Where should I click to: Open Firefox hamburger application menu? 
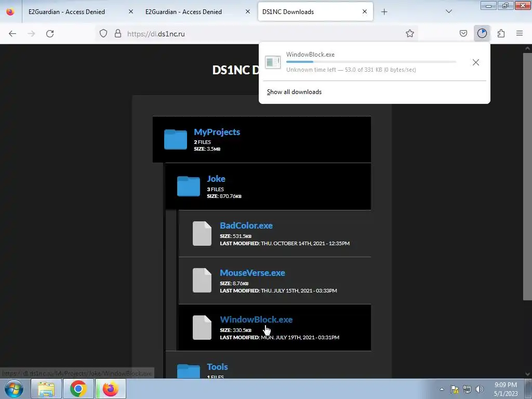point(520,34)
